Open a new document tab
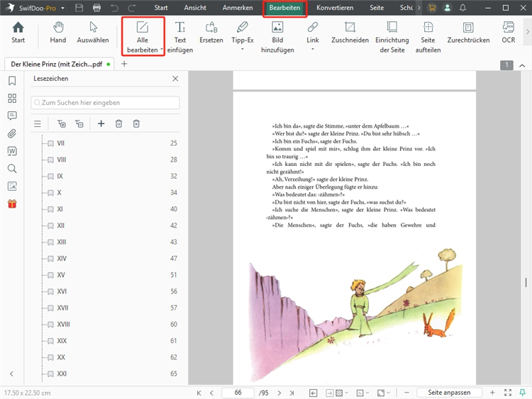Image resolution: width=532 pixels, height=399 pixels. pyautogui.click(x=124, y=64)
